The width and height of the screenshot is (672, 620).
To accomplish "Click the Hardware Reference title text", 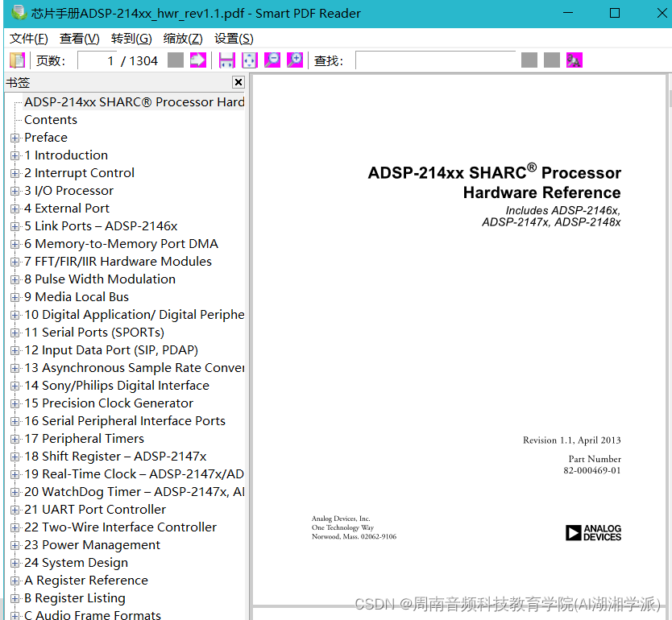I will tap(541, 192).
